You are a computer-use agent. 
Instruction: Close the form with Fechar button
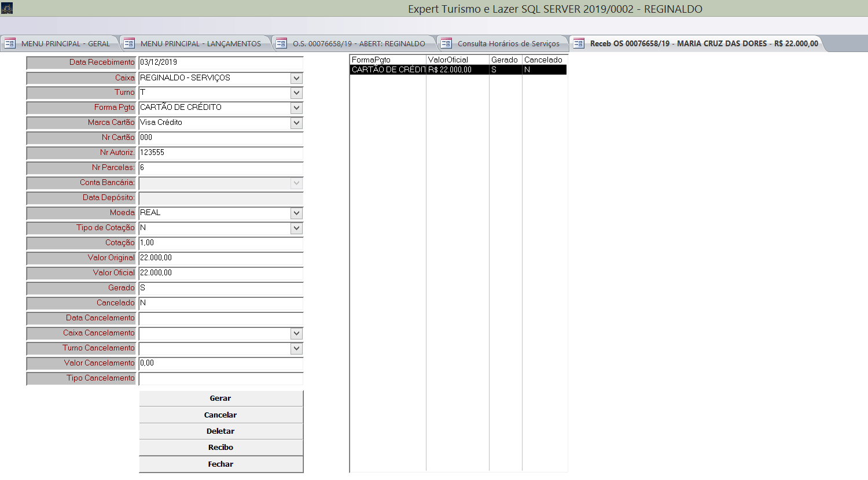[220, 464]
